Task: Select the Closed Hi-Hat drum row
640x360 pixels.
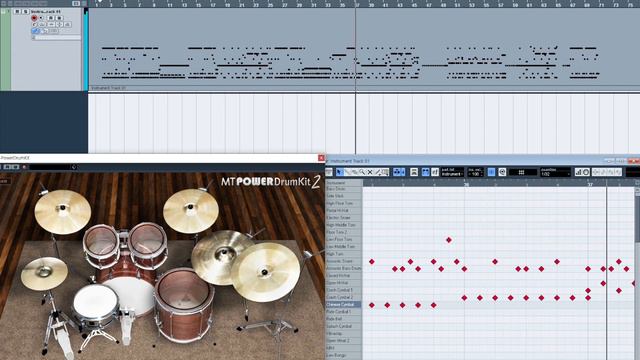Action: tap(343, 276)
